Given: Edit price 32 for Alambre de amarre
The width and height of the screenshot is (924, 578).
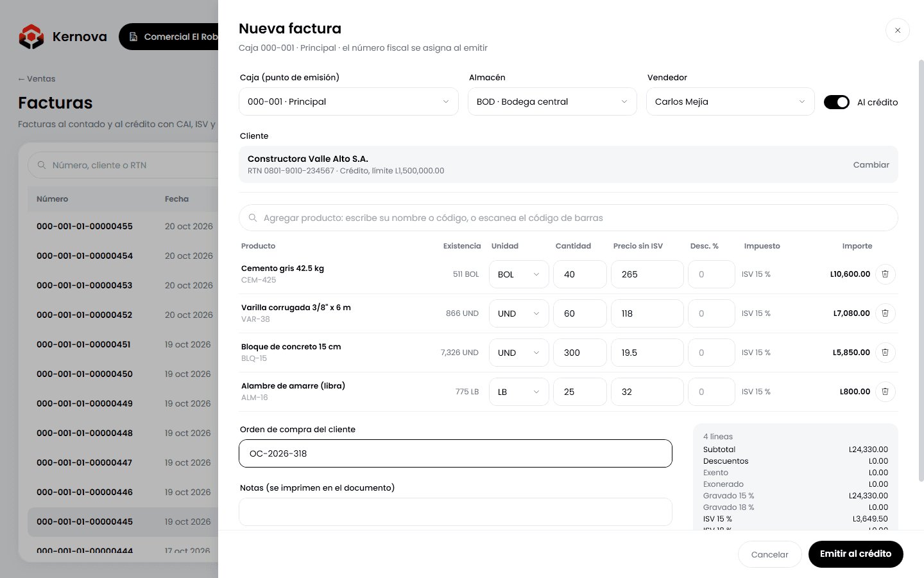Looking at the screenshot, I should [647, 392].
